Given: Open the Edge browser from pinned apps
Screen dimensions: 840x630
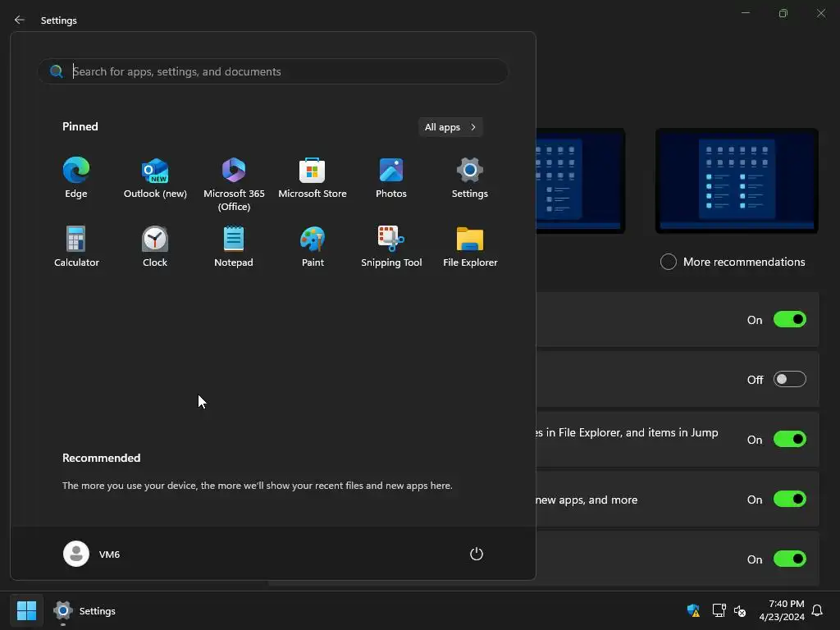Looking at the screenshot, I should 76,178.
